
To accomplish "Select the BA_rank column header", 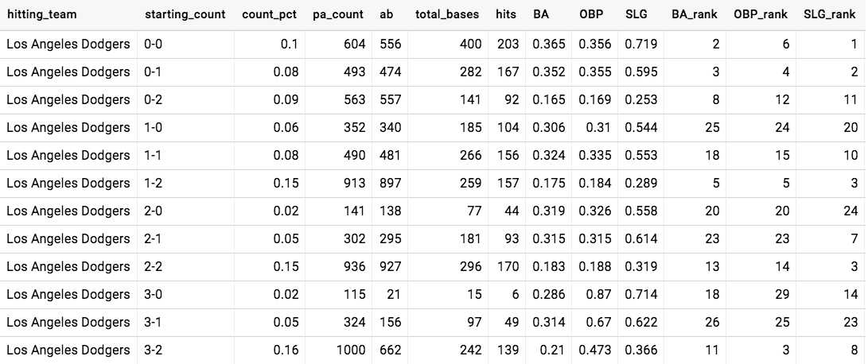I will point(695,15).
